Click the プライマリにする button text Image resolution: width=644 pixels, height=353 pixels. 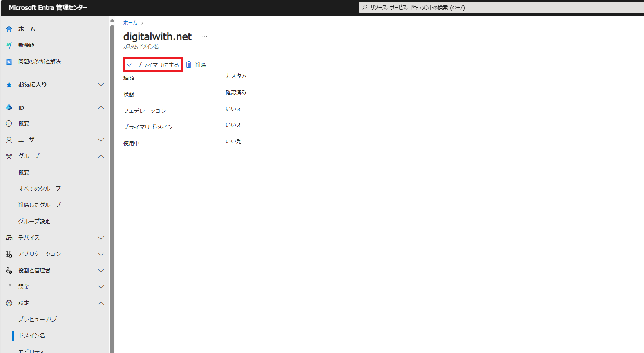(157, 65)
